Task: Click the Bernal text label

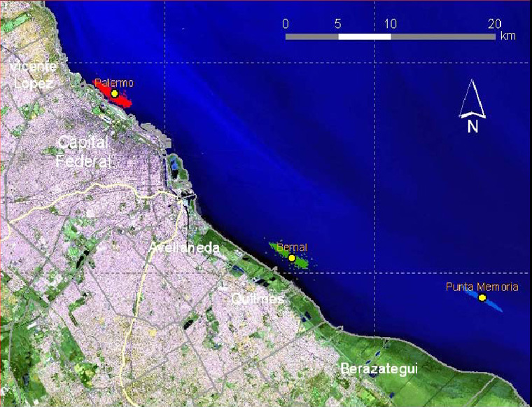Action: [x=292, y=247]
